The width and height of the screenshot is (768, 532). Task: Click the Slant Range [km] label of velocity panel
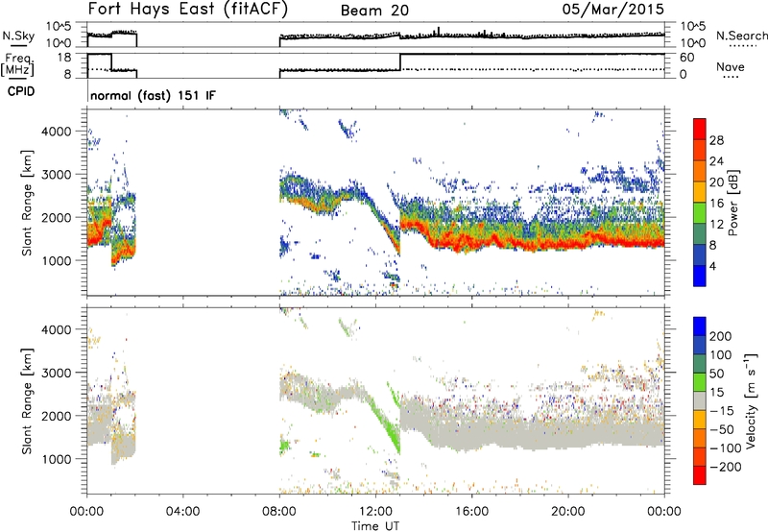tap(27, 401)
